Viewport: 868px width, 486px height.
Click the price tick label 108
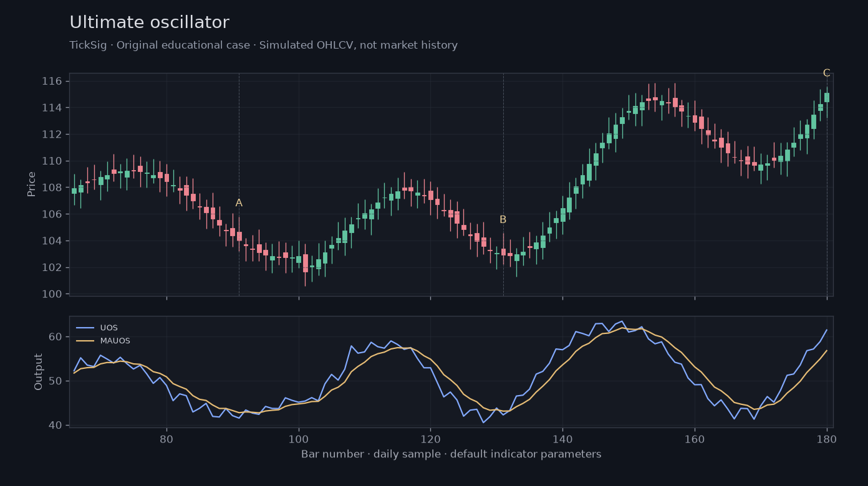pyautogui.click(x=52, y=188)
